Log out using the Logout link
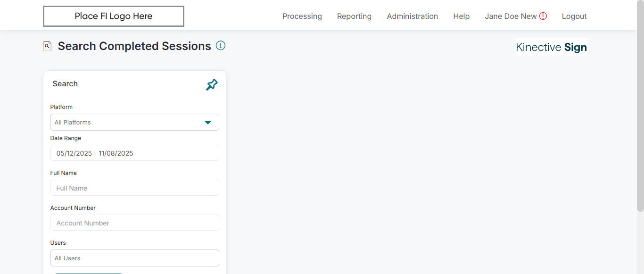Viewport: 644px width, 274px height. point(574,17)
